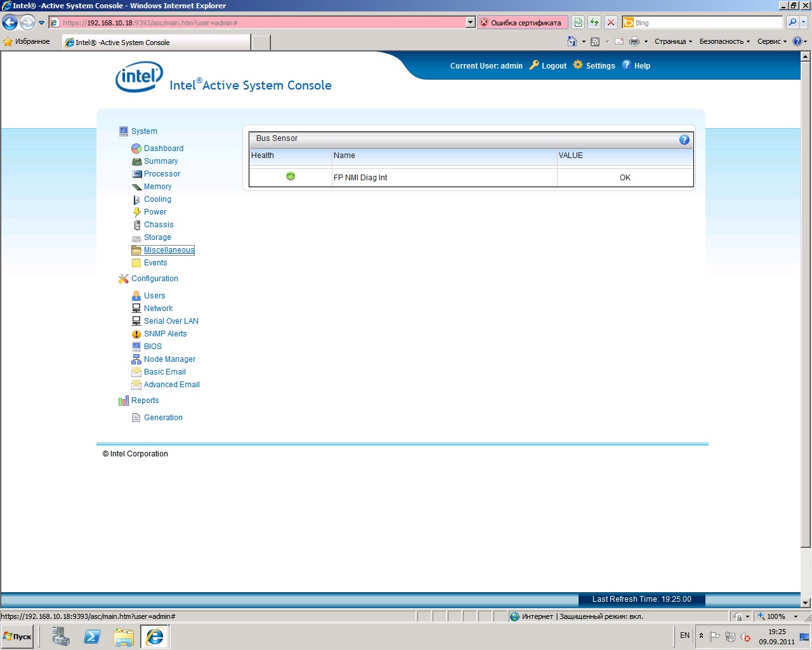Click the Cooling sidebar icon
Screen dimensions: 812x650
[x=136, y=199]
